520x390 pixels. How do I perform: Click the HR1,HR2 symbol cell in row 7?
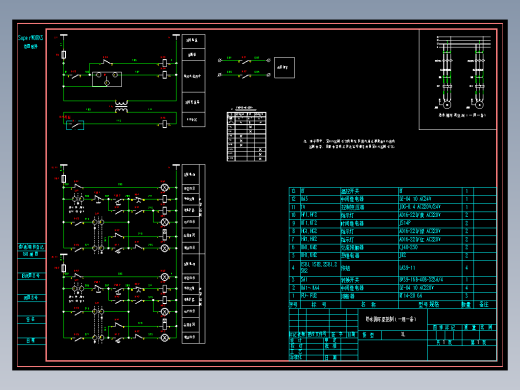point(320,239)
